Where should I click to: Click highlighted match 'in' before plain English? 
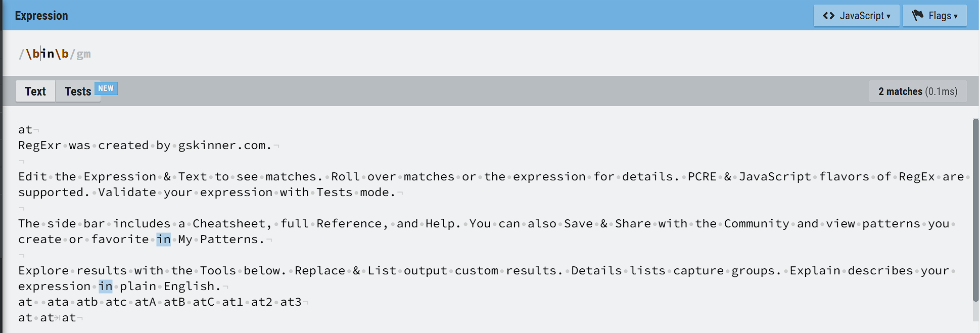[105, 286]
